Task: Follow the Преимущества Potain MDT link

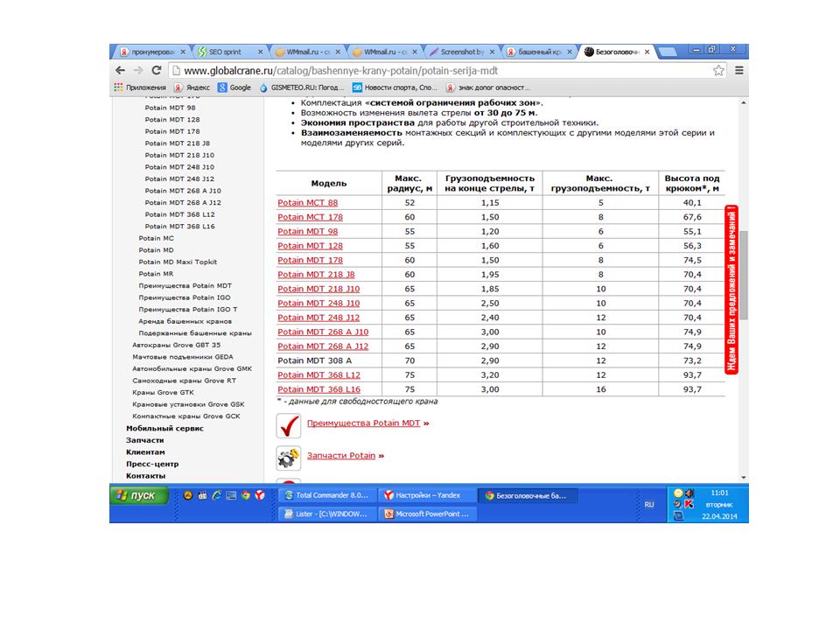Action: [363, 423]
